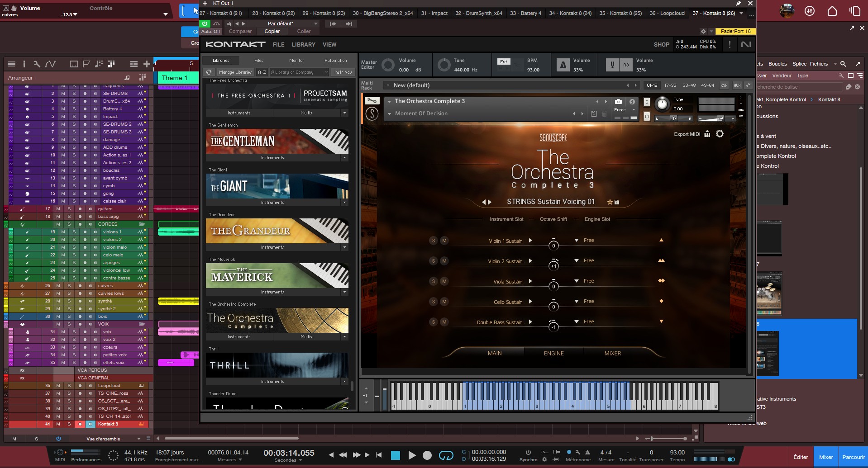The image size is (868, 468).
Task: Click the Export MIDI icon
Action: coord(707,134)
